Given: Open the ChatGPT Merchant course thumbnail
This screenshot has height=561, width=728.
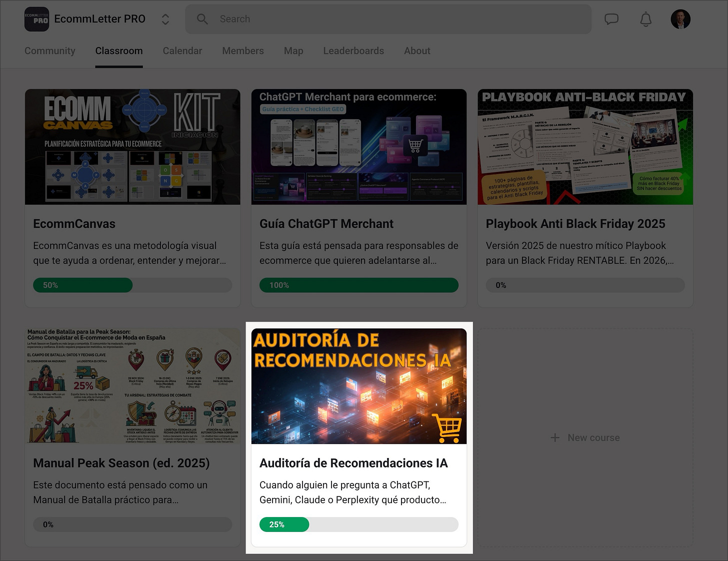Looking at the screenshot, I should click(x=359, y=147).
